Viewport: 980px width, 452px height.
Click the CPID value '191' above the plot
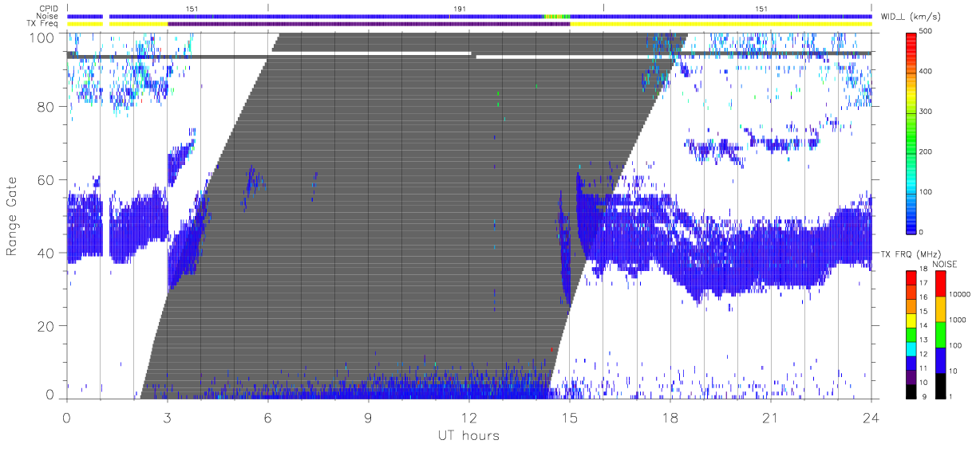[459, 8]
